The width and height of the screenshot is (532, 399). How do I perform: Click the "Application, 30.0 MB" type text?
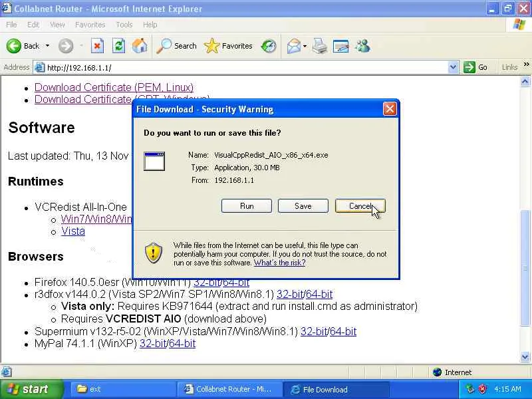tap(247, 168)
